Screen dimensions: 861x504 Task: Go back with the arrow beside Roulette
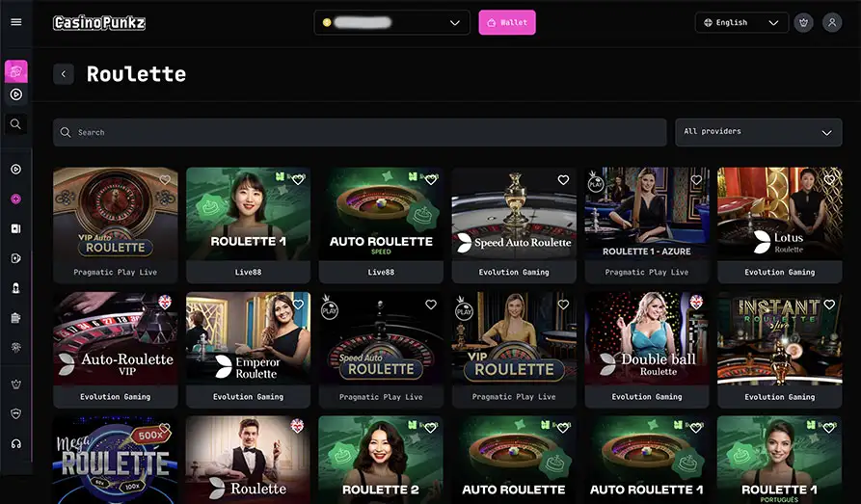click(64, 74)
